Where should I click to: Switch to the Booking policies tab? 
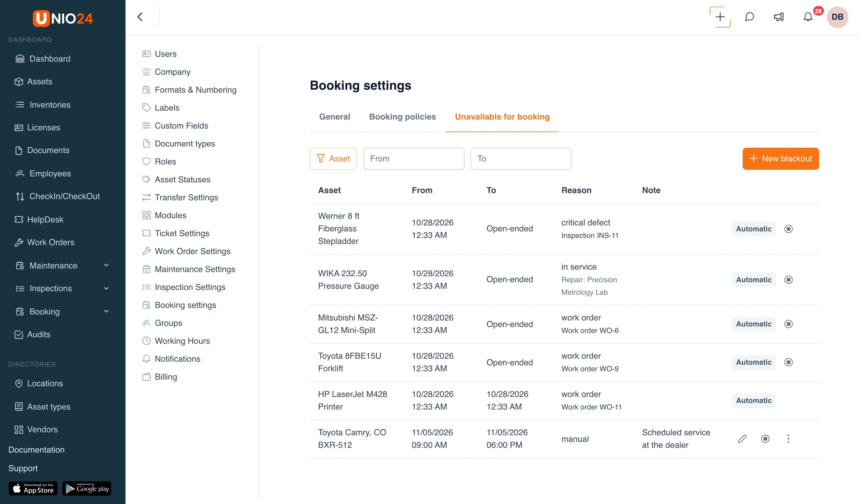click(x=402, y=117)
